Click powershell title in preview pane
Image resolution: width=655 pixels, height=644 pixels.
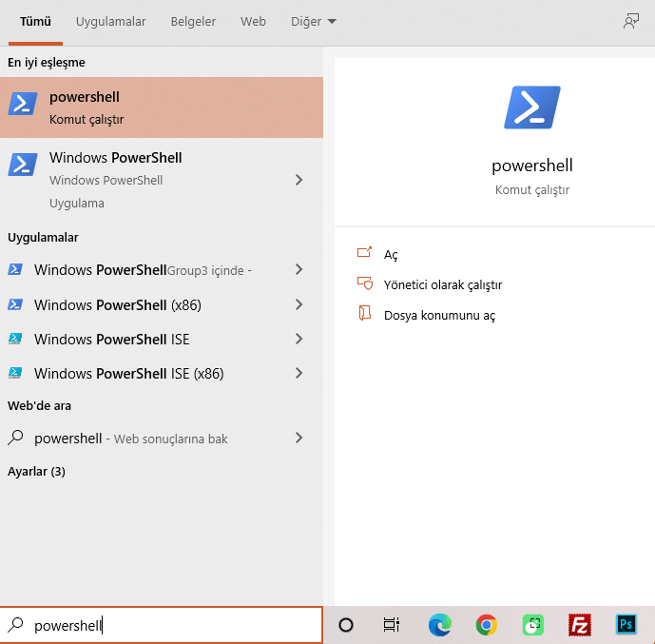click(532, 166)
